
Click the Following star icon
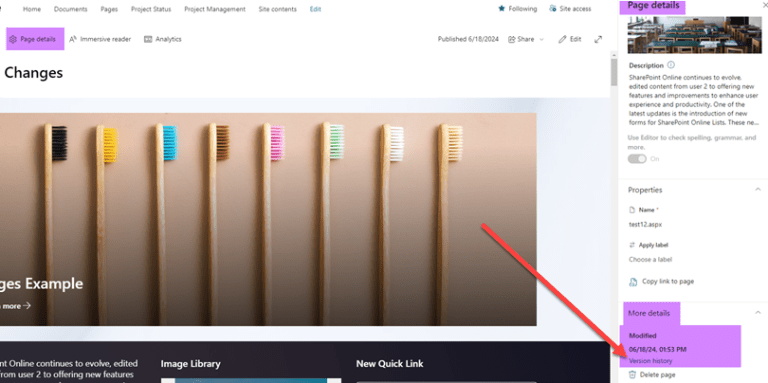pos(502,8)
